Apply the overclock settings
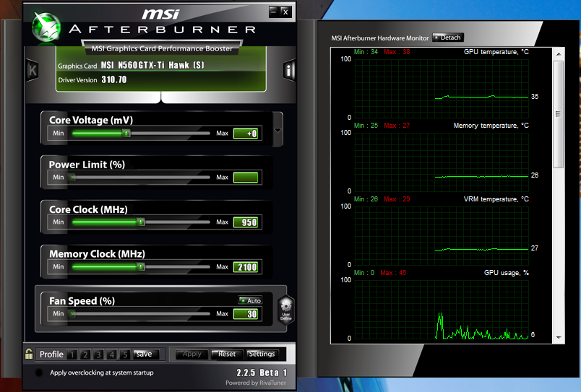The image size is (581, 392). pyautogui.click(x=191, y=354)
